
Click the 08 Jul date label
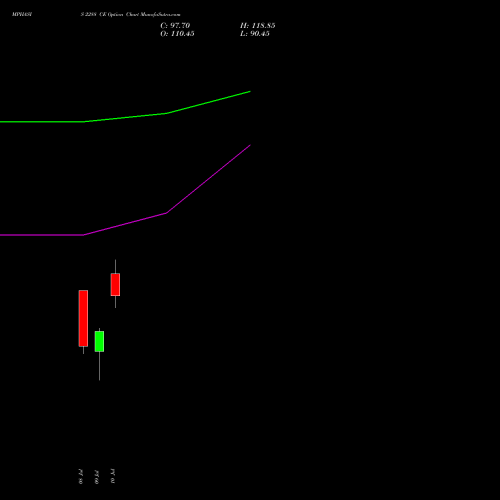coord(81,477)
